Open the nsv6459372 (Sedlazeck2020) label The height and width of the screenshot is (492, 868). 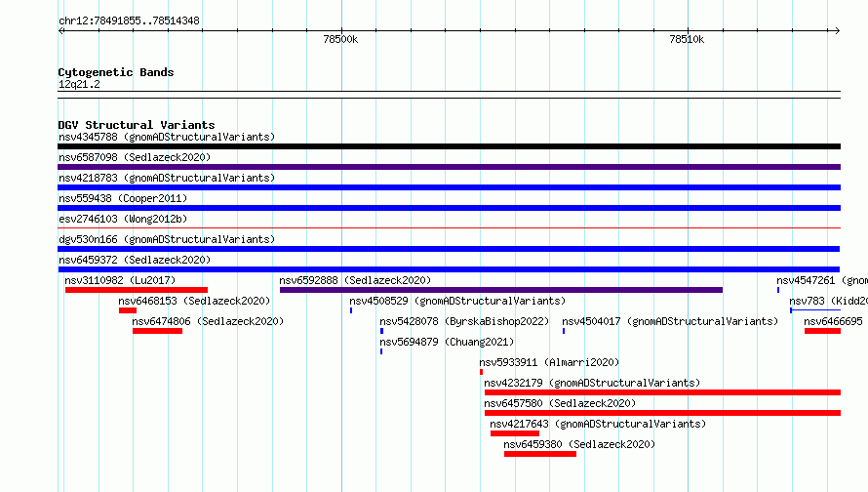[135, 260]
